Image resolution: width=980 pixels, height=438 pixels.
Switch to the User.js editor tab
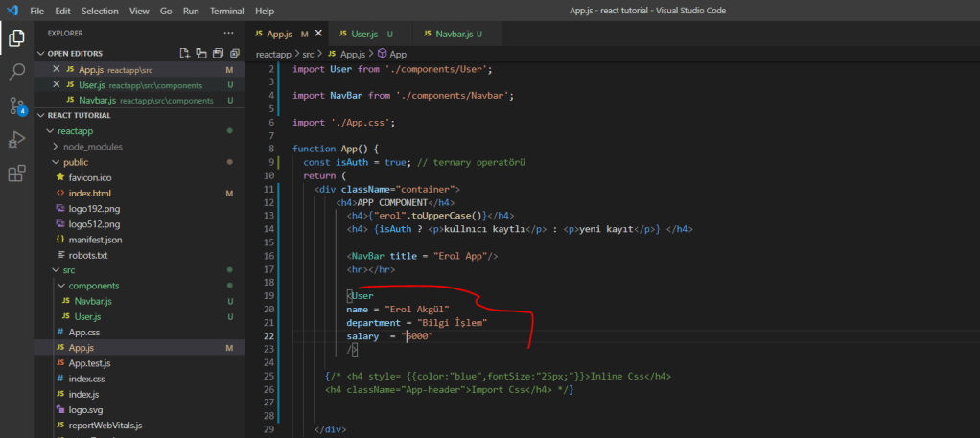pyautogui.click(x=363, y=34)
